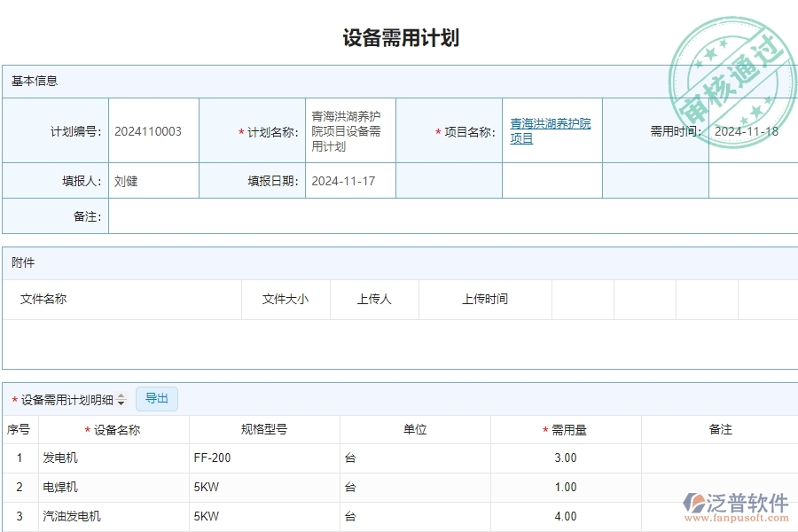Select the 规格型号 column header

coord(264,428)
